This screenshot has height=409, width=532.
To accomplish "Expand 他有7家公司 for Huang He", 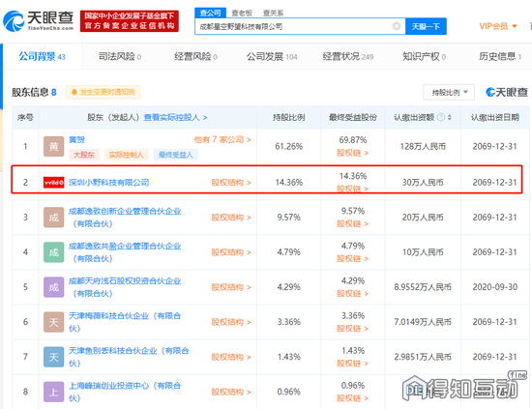I will pyautogui.click(x=222, y=139).
